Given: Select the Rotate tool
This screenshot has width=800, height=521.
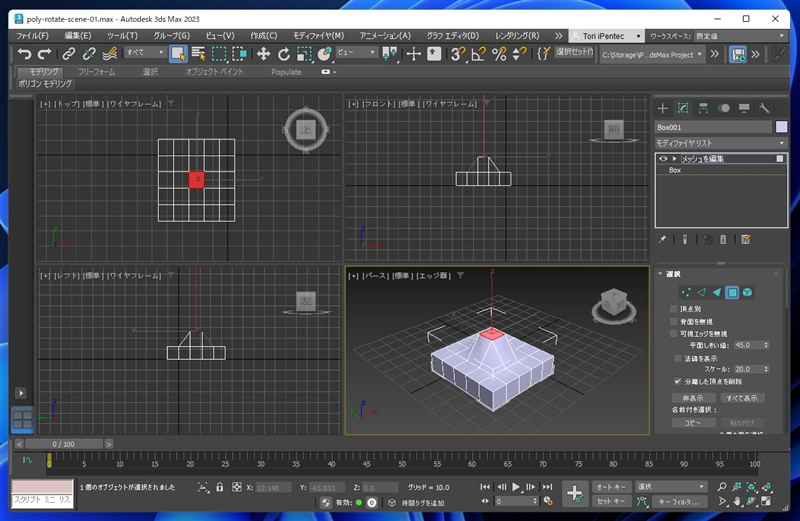Looking at the screenshot, I should (284, 54).
